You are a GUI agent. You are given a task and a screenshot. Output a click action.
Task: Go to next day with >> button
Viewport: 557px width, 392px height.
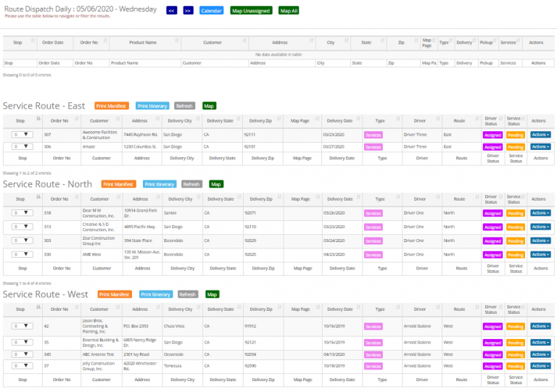[188, 11]
